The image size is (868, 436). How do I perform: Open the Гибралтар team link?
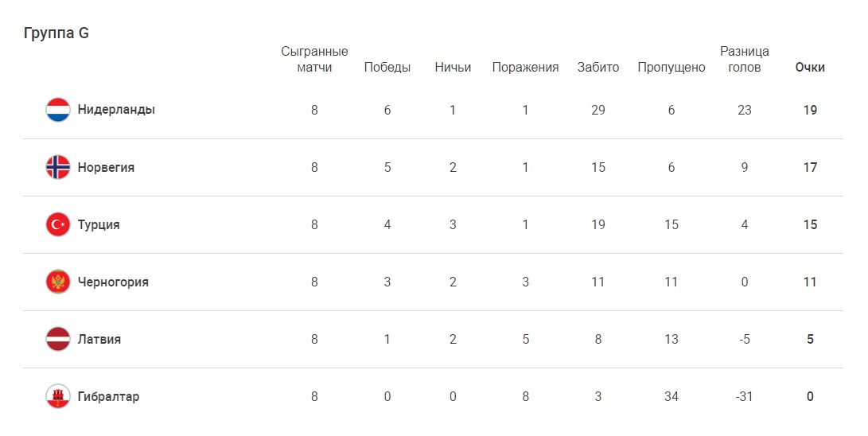[x=108, y=396]
